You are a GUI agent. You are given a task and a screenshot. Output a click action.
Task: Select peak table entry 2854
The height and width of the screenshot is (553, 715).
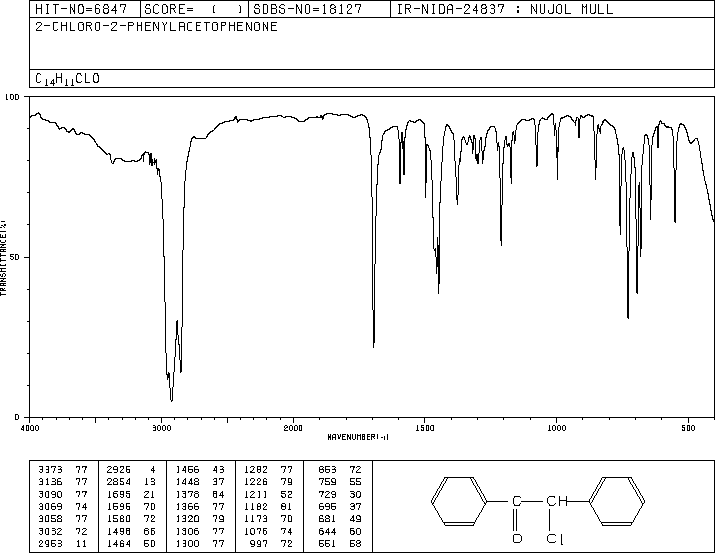click(x=131, y=482)
